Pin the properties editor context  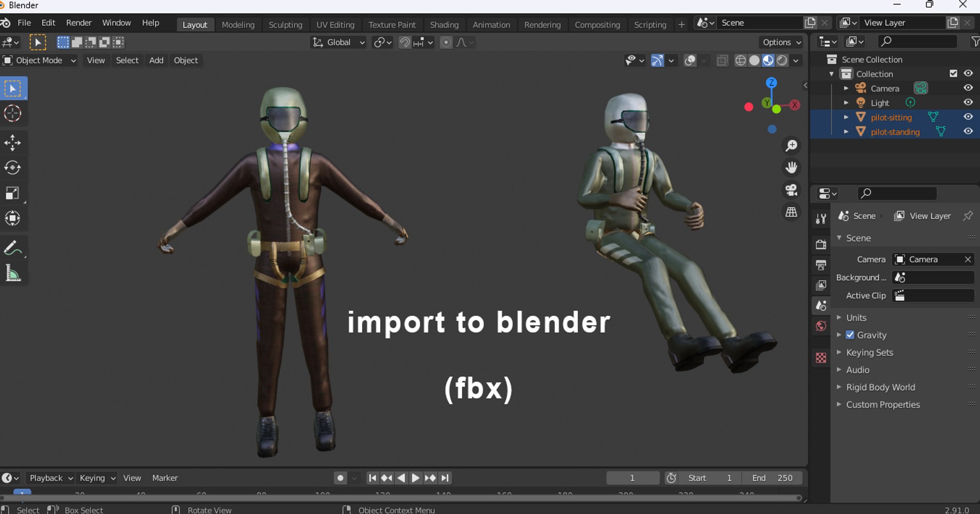[x=968, y=216]
